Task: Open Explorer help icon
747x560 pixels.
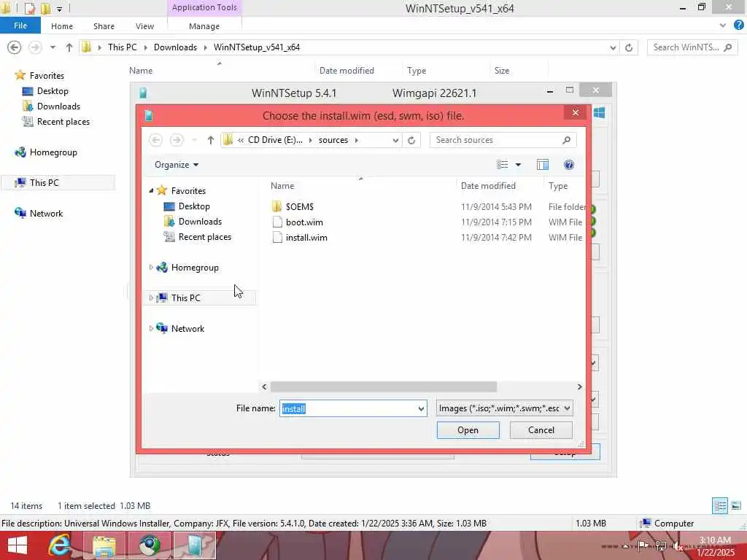Action: (739, 26)
